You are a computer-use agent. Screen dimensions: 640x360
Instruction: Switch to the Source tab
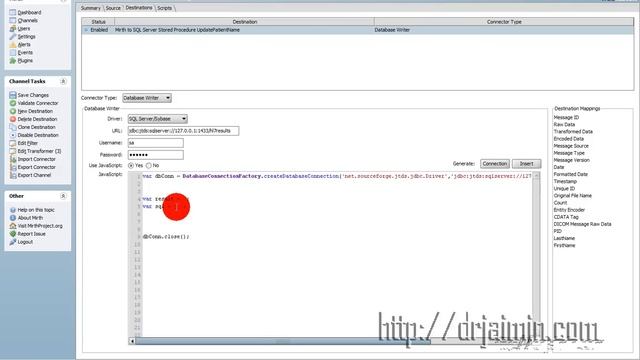pos(113,8)
